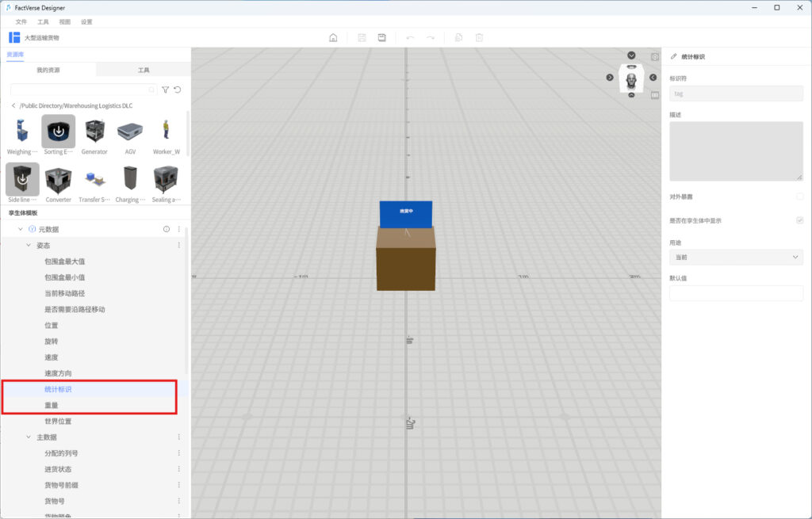Screen dimensions: 812x519
Task: Rotate view with the arrow beneath the cube
Action: pyautogui.click(x=631, y=95)
